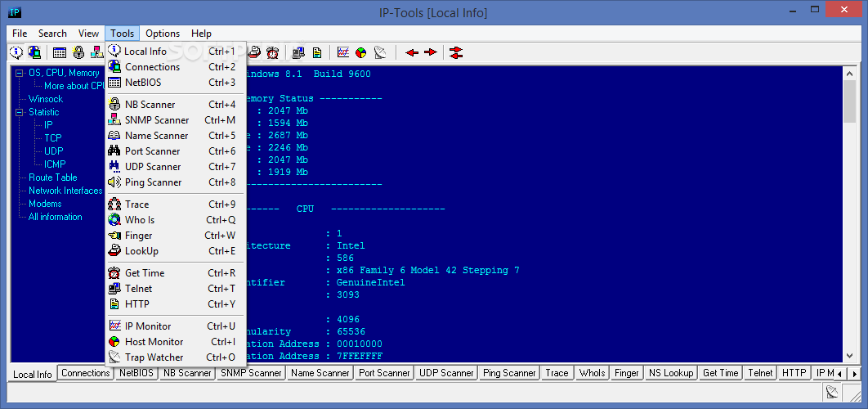The height and width of the screenshot is (409, 868).
Task: Click the NetBIOS table toolbar icon
Action: point(59,52)
